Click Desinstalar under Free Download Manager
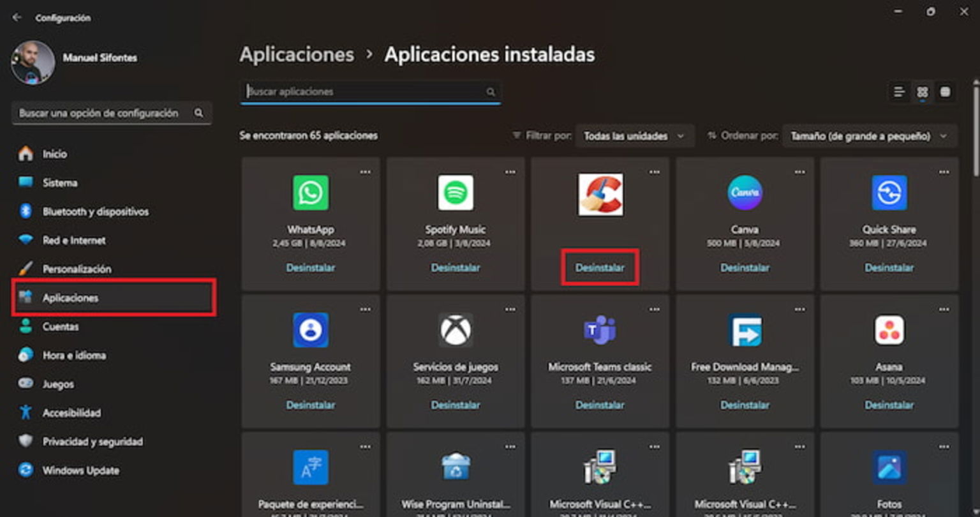The image size is (980, 517). point(745,405)
